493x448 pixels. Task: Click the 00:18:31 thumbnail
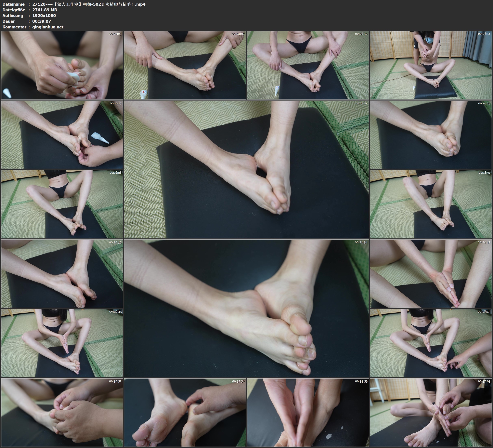point(431,204)
